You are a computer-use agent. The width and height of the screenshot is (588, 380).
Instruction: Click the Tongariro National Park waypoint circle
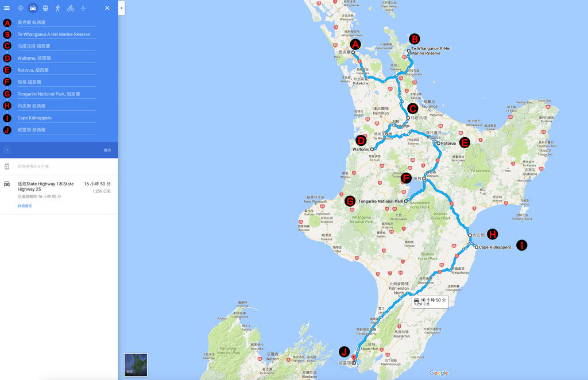(406, 201)
